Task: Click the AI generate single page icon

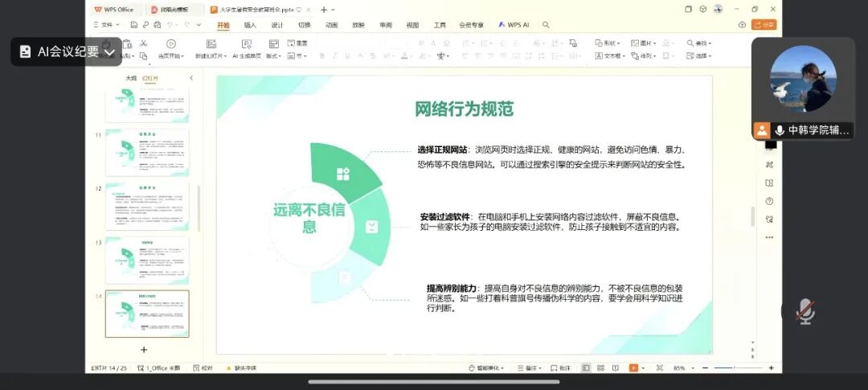Action: click(x=246, y=44)
